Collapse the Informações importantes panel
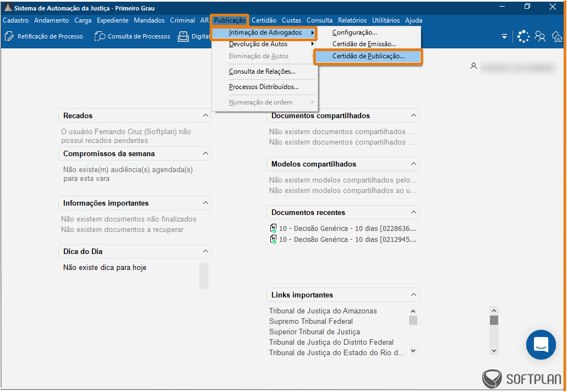 tap(205, 203)
